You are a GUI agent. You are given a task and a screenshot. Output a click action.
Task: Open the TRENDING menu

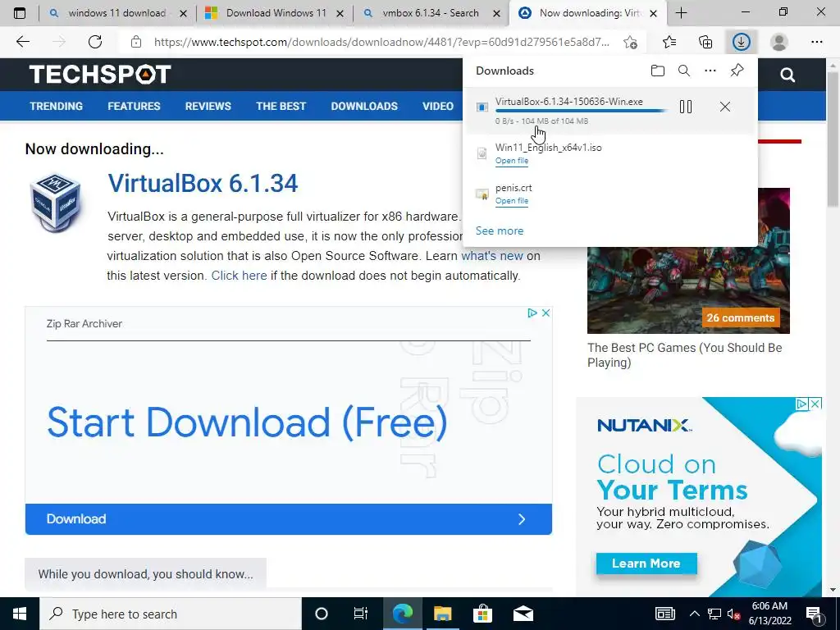pyautogui.click(x=57, y=106)
